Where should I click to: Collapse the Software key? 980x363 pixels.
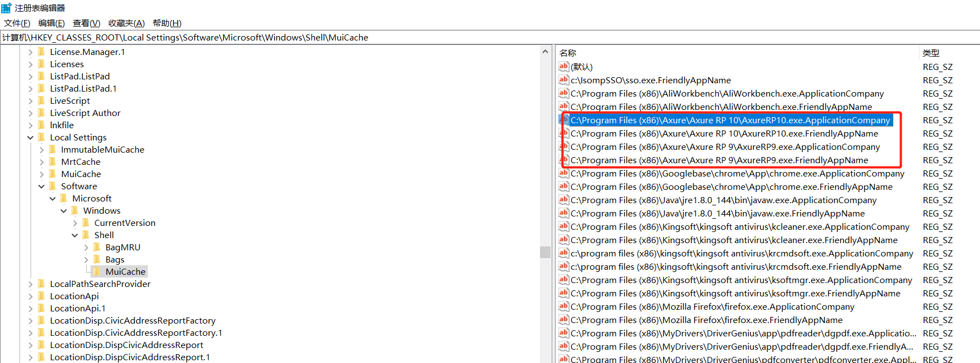click(42, 186)
